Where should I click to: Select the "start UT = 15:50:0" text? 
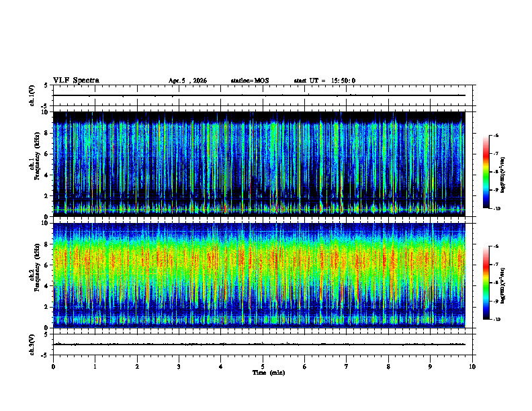pos(324,81)
